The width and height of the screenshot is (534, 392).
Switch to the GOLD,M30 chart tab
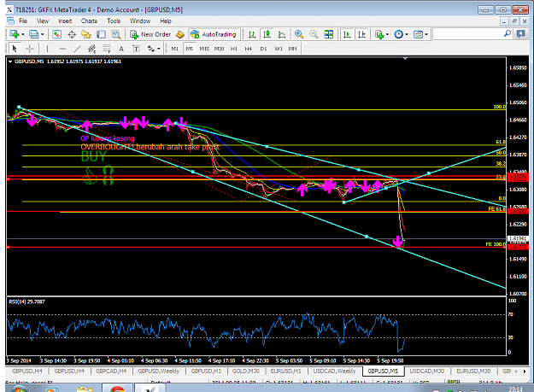pyautogui.click(x=245, y=371)
